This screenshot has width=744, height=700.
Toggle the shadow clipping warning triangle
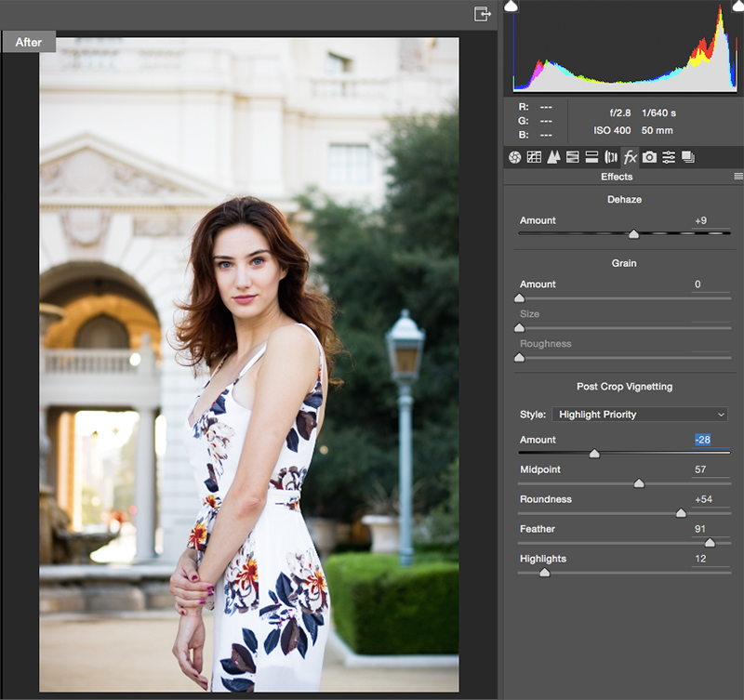click(511, 6)
